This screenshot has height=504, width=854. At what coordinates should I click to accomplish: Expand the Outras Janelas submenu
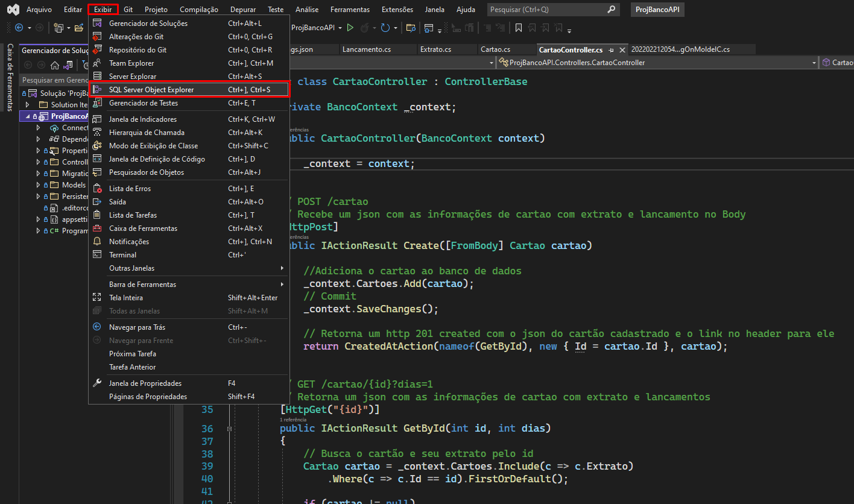click(189, 268)
